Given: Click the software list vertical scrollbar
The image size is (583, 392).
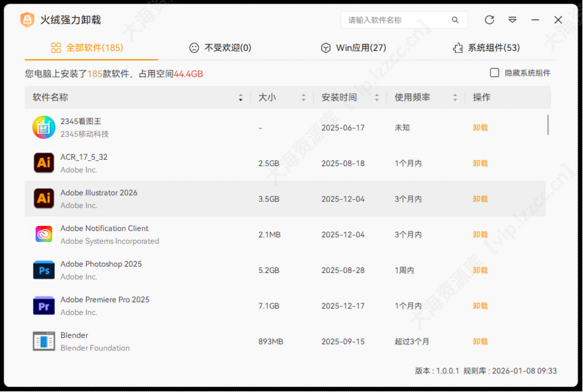Looking at the screenshot, I should [x=548, y=125].
